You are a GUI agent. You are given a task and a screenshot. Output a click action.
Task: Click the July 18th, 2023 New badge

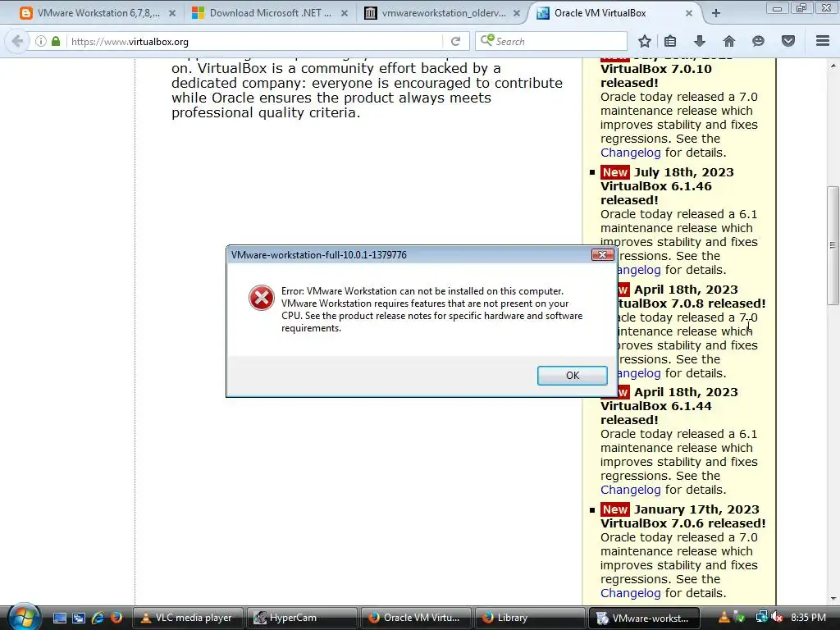pos(614,172)
